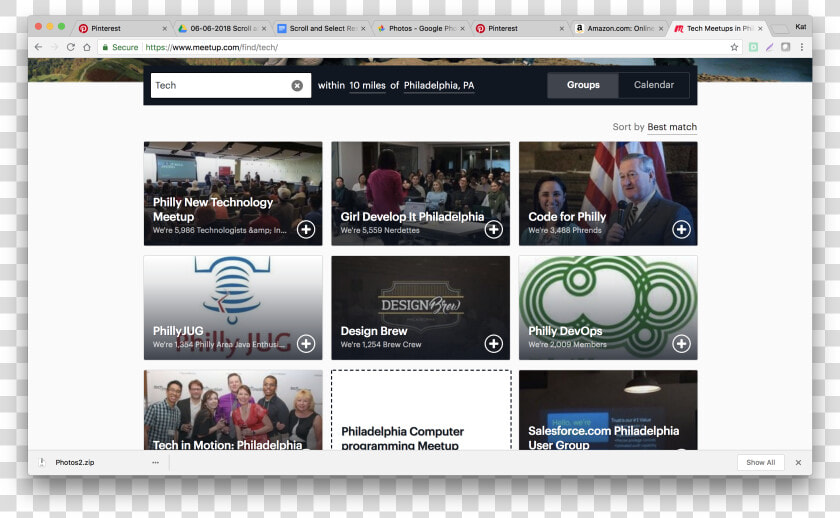Image resolution: width=840 pixels, height=518 pixels.
Task: Click plus icon on Girl Develop It
Action: click(493, 229)
